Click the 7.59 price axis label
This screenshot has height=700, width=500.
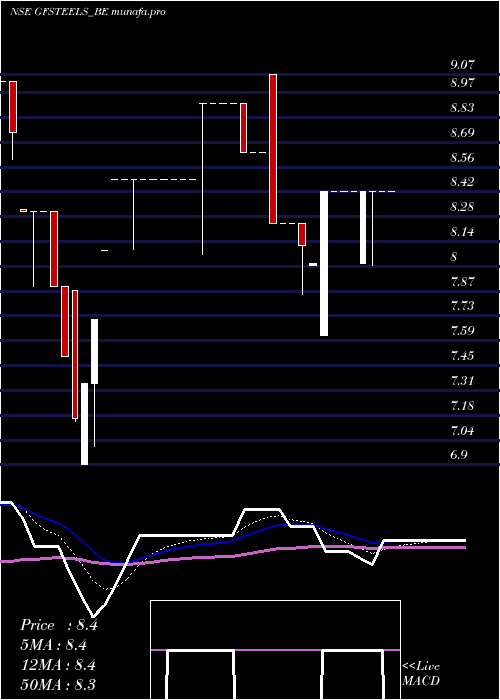pyautogui.click(x=462, y=331)
